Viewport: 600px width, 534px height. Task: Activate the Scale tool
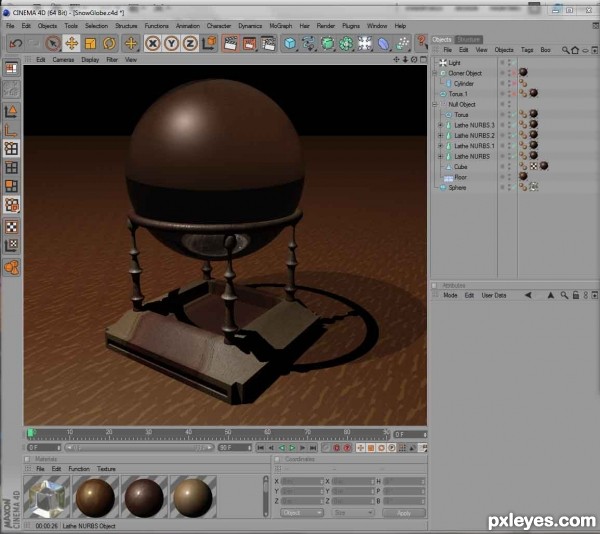[x=90, y=43]
